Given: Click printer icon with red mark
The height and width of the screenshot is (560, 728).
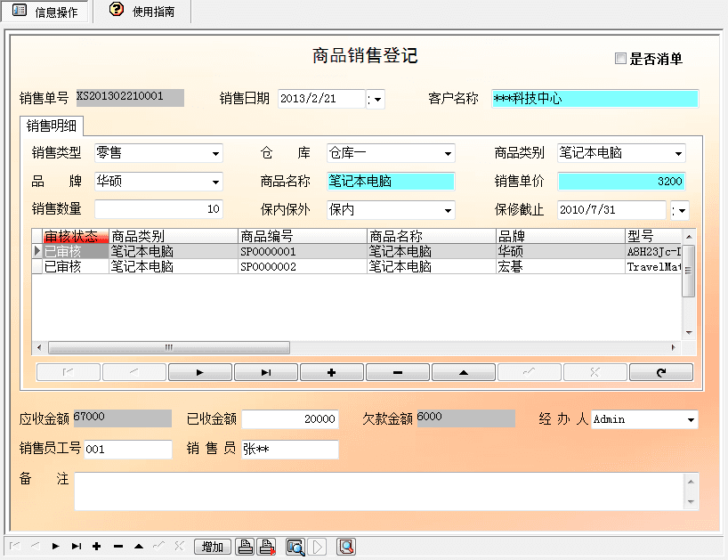Looking at the screenshot, I should [267, 547].
